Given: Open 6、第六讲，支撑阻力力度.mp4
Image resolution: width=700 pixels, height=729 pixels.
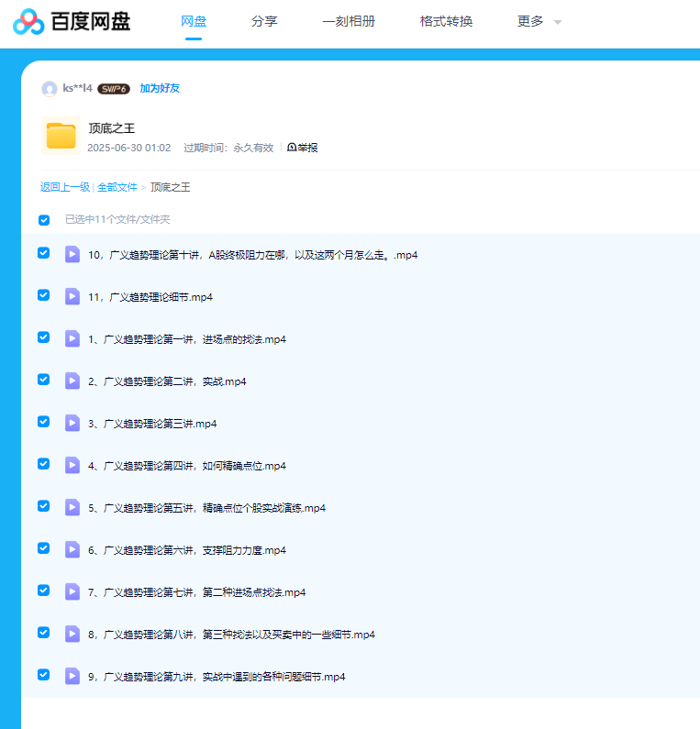Looking at the screenshot, I should [x=187, y=550].
